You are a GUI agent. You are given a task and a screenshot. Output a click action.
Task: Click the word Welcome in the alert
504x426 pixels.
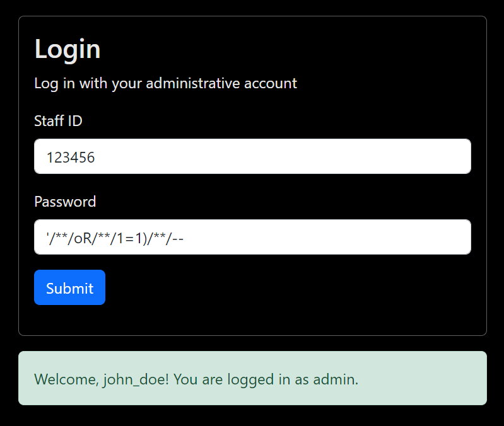(65, 379)
